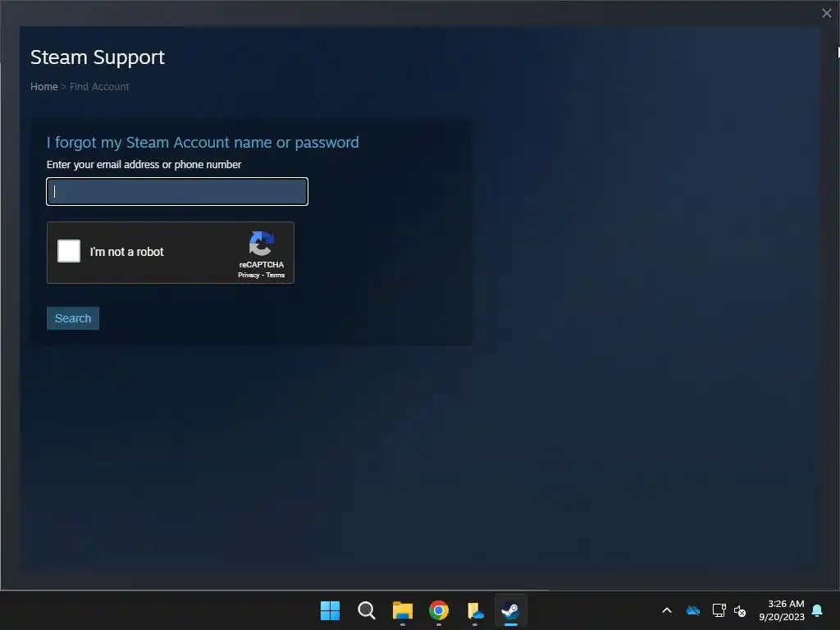Show hidden system tray icons
Screen dimensions: 840x630
[x=667, y=610]
